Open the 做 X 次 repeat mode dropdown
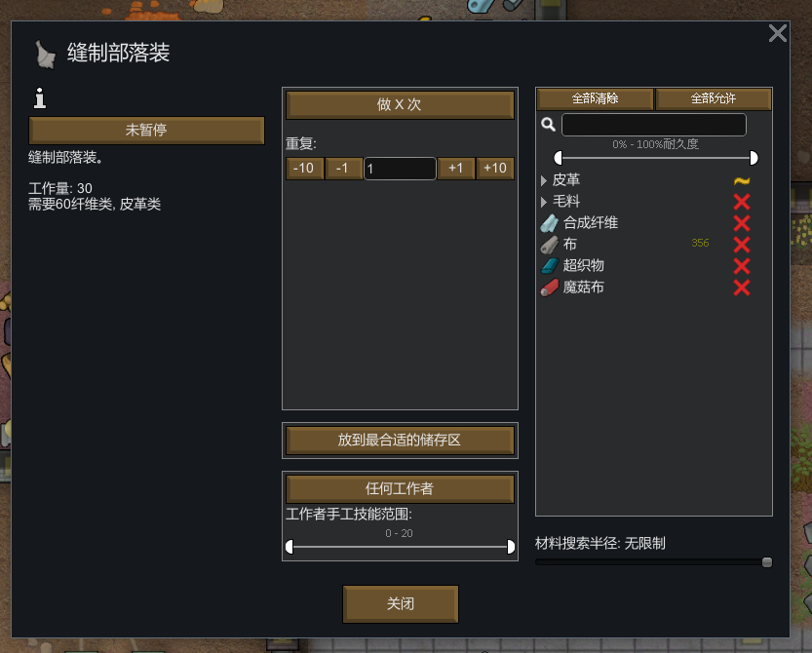Image resolution: width=812 pixels, height=653 pixels. tap(400, 104)
